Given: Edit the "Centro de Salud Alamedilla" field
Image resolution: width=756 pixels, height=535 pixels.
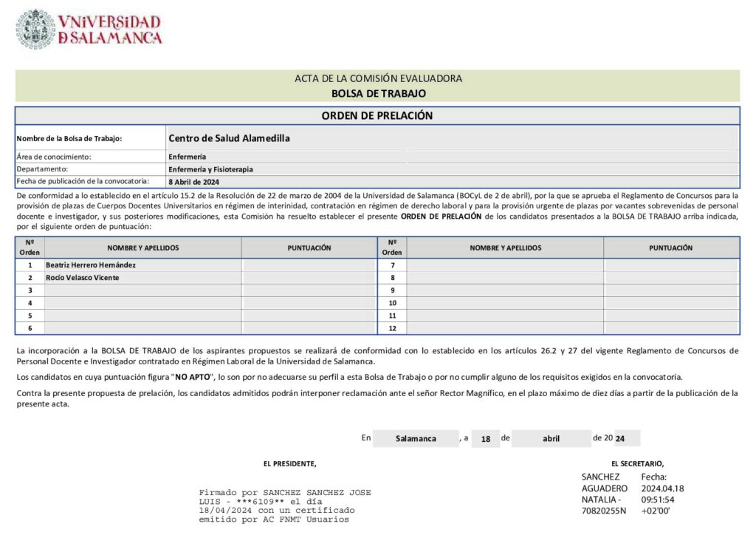Looking at the screenshot, I should (x=453, y=138).
